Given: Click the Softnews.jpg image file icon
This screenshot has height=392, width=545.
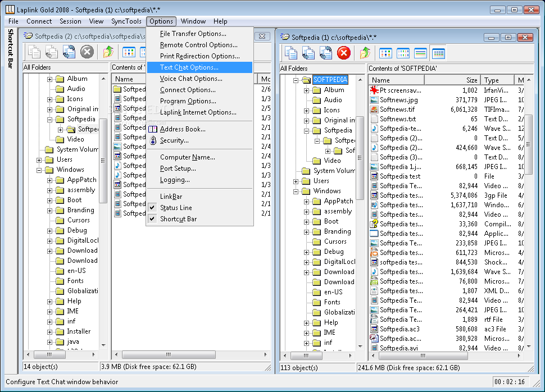Looking at the screenshot, I should click(x=374, y=100).
